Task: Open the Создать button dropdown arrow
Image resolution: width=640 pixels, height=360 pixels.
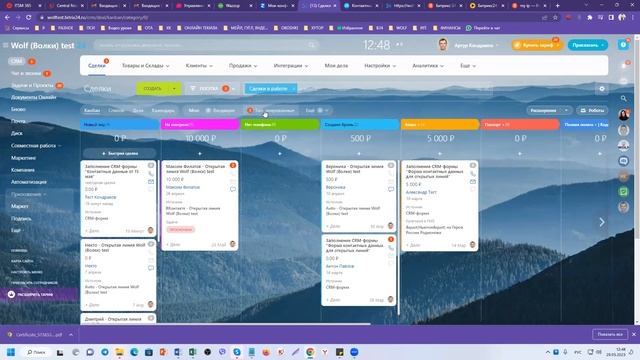Action: click(174, 89)
